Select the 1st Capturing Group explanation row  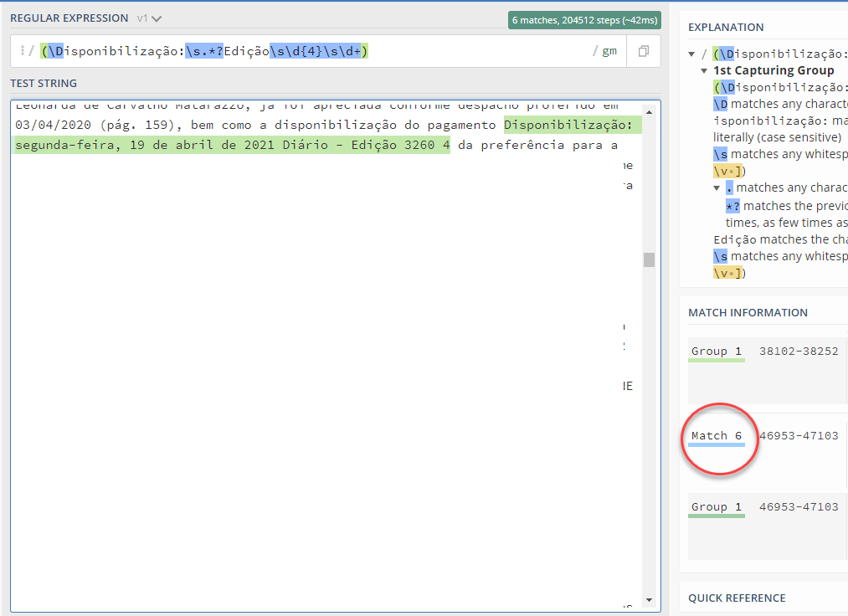coord(773,70)
